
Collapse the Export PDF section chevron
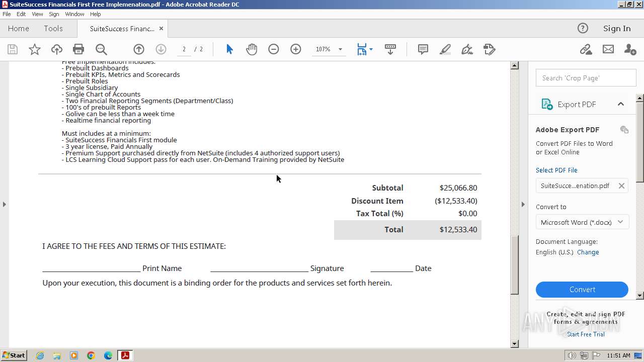(x=621, y=104)
